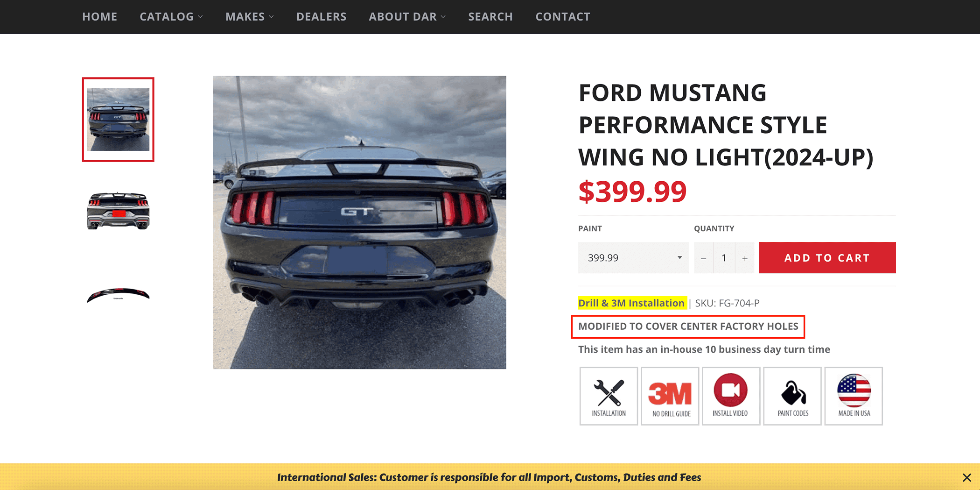View the Paint Codes bucket icon
This screenshot has height=490, width=980.
click(792, 396)
